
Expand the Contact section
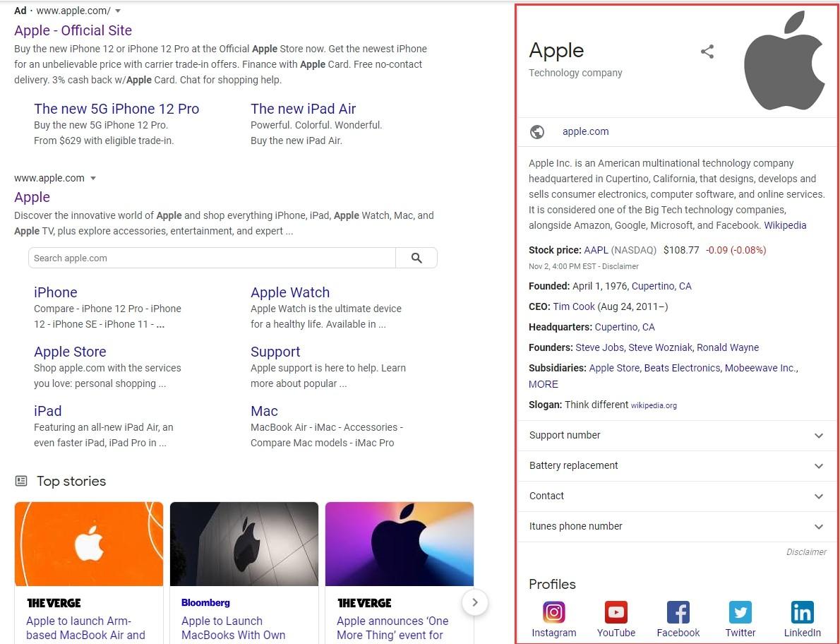pyautogui.click(x=677, y=496)
